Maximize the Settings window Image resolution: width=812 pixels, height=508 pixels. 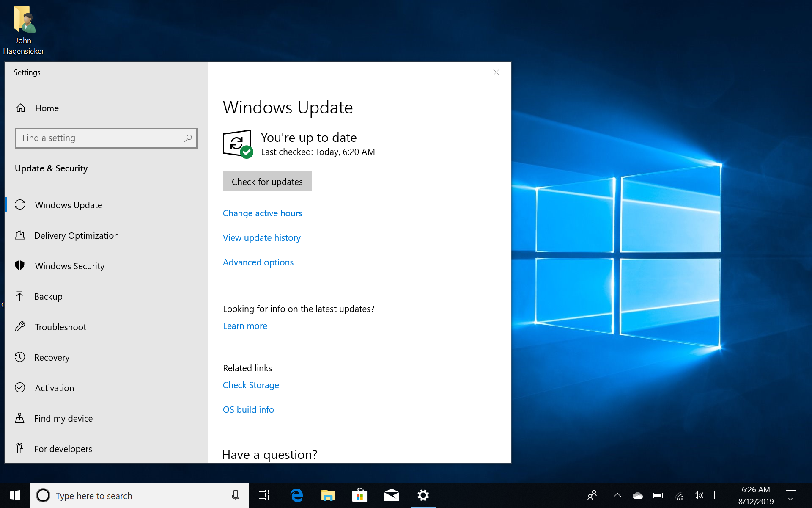[x=467, y=72]
